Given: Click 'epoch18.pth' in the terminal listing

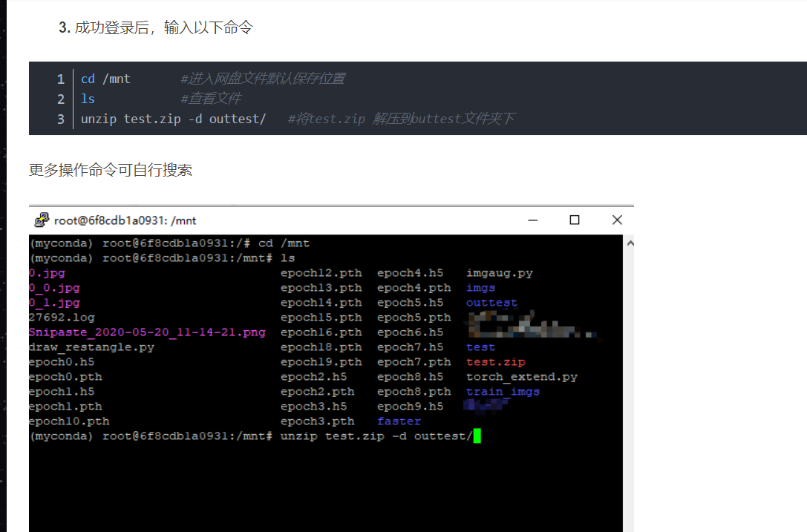Looking at the screenshot, I should coord(321,347).
